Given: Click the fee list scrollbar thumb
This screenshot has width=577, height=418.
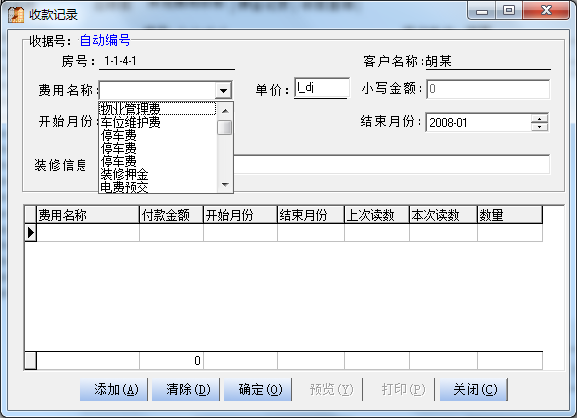Looking at the screenshot, I should coord(224,128).
